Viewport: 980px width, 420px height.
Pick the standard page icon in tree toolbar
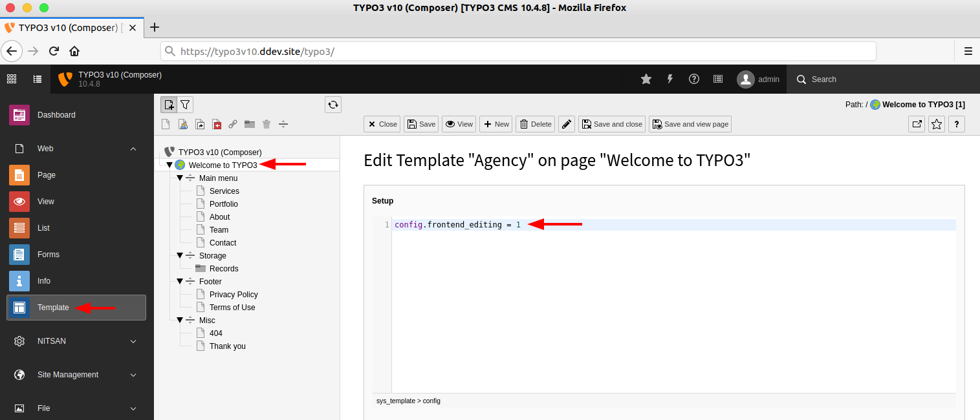tap(166, 124)
